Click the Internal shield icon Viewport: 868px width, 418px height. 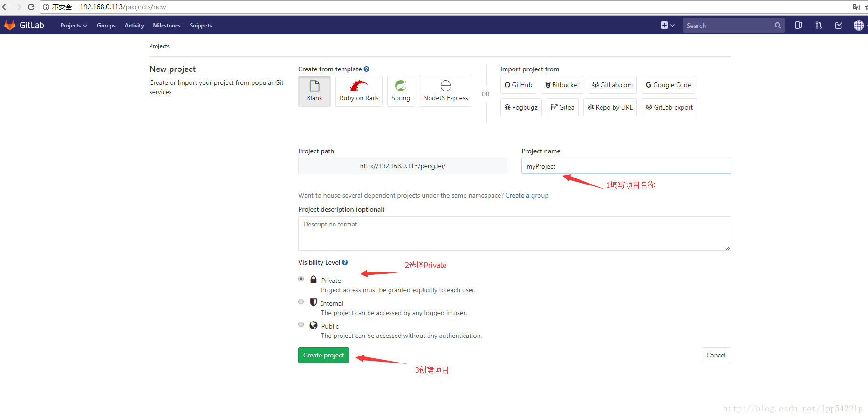coord(314,302)
